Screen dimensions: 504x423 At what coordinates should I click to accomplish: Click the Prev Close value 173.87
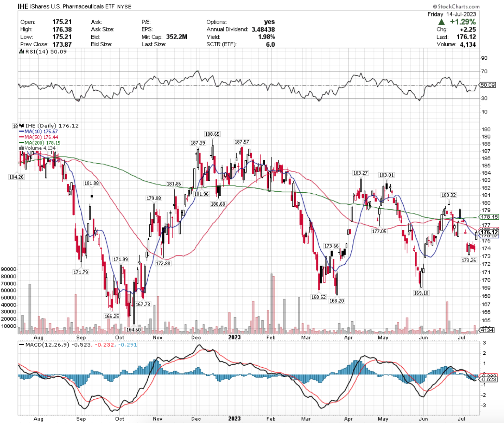62,44
